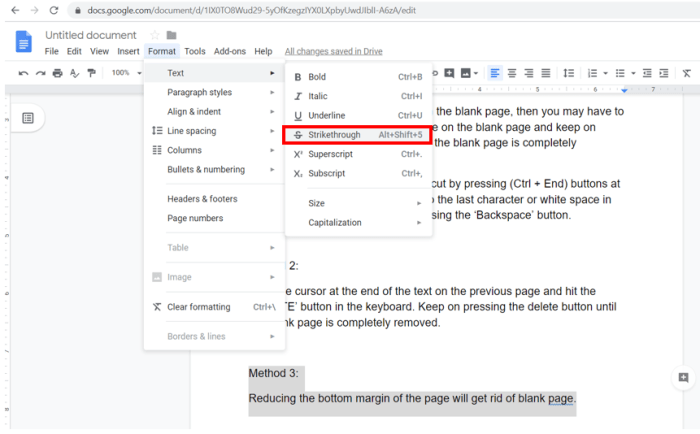Click the Untitled document title field
This screenshot has width=700, height=434.
pyautogui.click(x=91, y=35)
